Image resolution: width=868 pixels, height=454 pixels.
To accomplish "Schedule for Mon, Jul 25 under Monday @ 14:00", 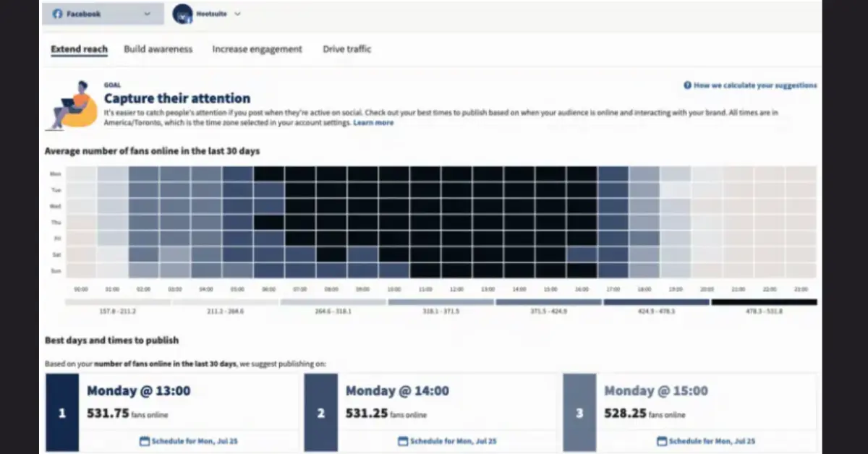I will click(x=448, y=441).
